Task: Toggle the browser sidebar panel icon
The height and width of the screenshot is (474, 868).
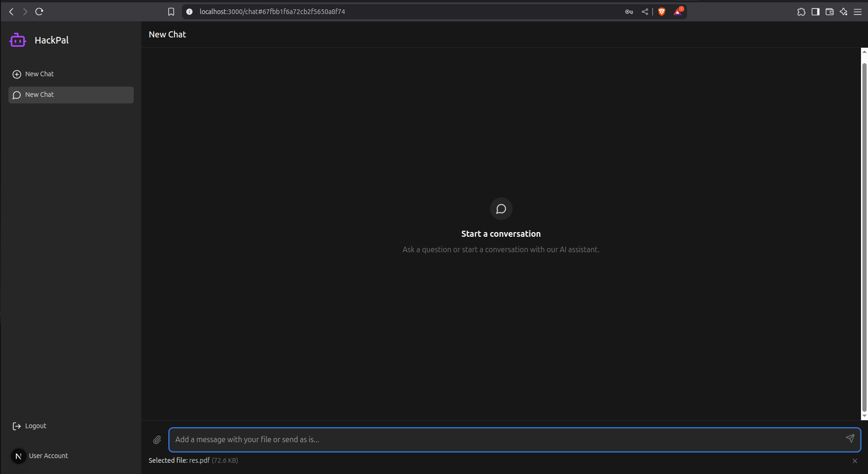Action: pyautogui.click(x=816, y=12)
